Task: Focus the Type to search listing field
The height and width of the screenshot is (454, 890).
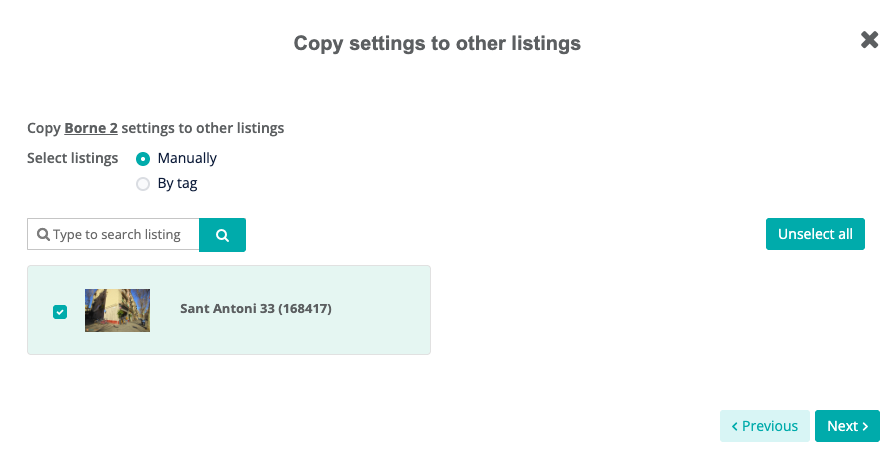Action: 114,234
